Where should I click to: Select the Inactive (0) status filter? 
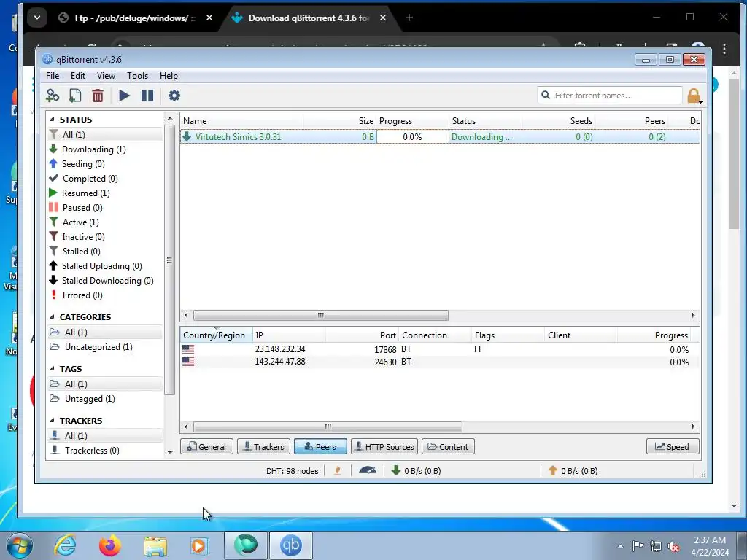coord(83,237)
